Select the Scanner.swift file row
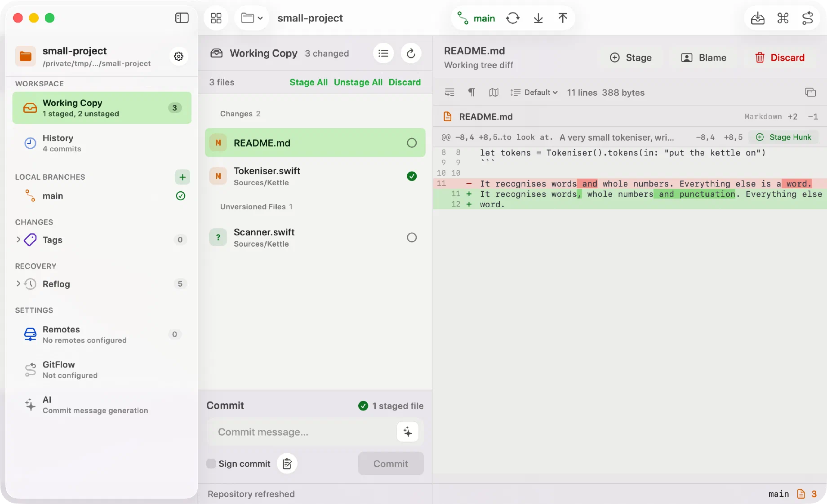Viewport: 827px width, 504px height. coord(315,237)
